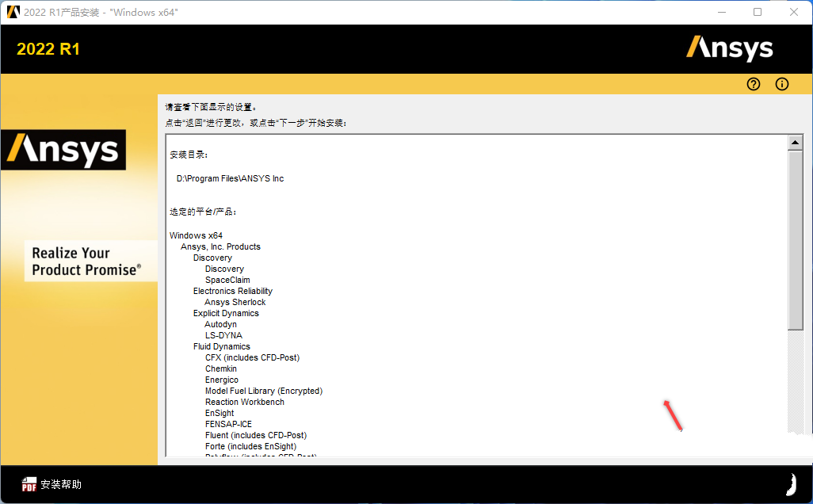
Task: Click the 选定的平台/产品 label
Action: (203, 212)
